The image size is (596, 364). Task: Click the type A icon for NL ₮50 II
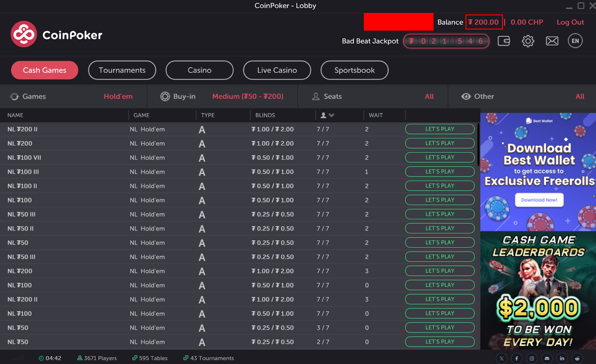pos(202,229)
